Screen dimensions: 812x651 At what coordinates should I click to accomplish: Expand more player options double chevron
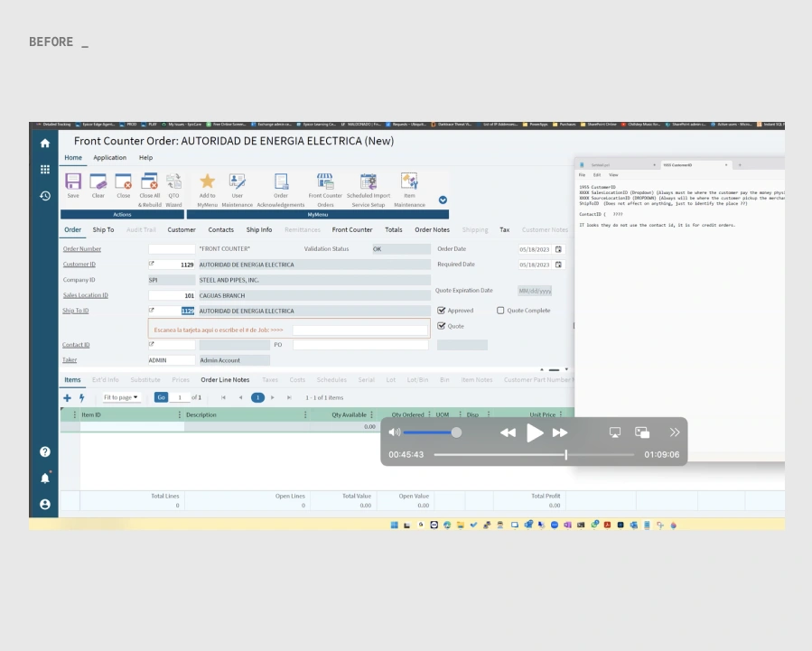coord(674,432)
